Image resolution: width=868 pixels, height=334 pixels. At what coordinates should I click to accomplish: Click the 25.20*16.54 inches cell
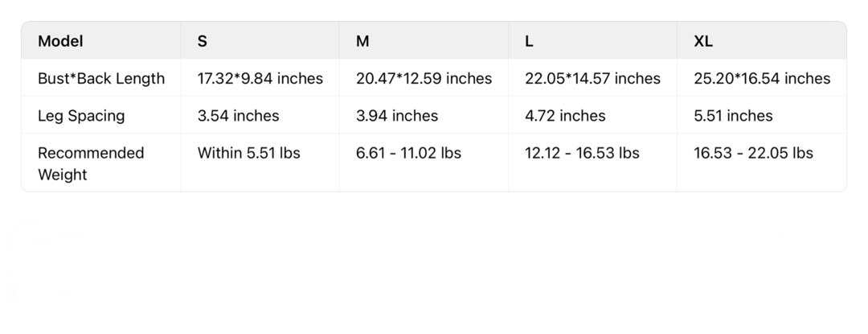[x=762, y=78]
